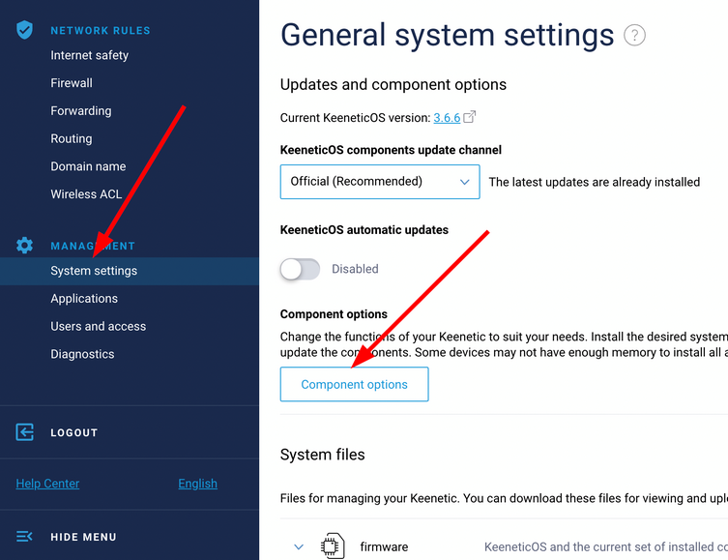Open Diagnostics in the sidebar
This screenshot has width=728, height=560.
pos(82,354)
